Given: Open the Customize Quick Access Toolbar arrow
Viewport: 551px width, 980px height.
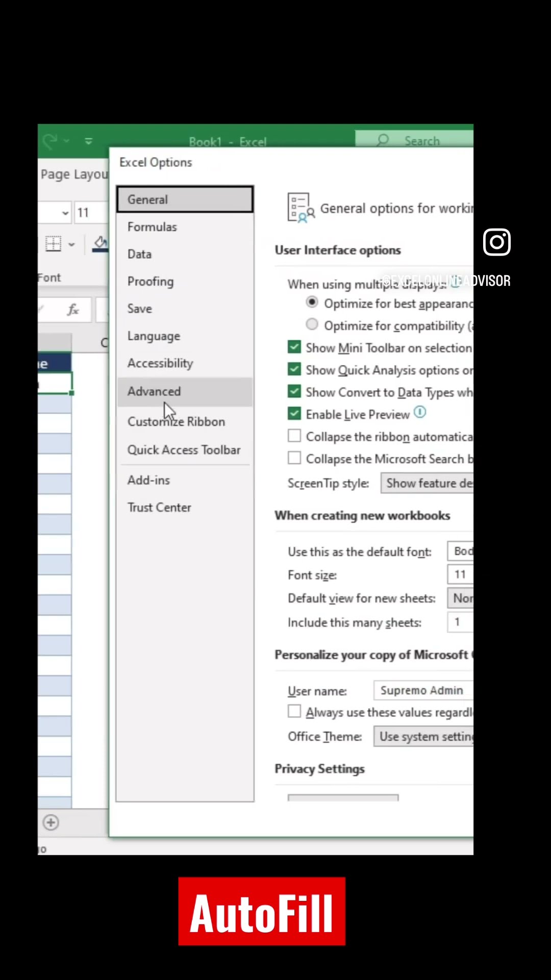Looking at the screenshot, I should tap(89, 141).
